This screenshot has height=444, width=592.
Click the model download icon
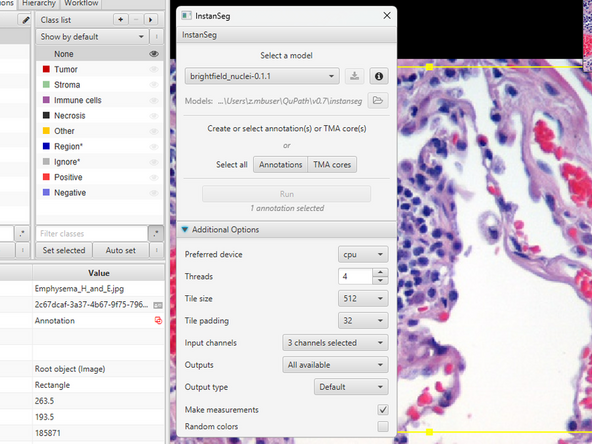(x=354, y=76)
